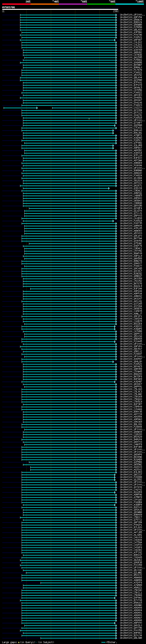This screenshot has height=644, width=146.
Task: Select the UniRef100_Q06AM6 label
Action: [x=131, y=63]
